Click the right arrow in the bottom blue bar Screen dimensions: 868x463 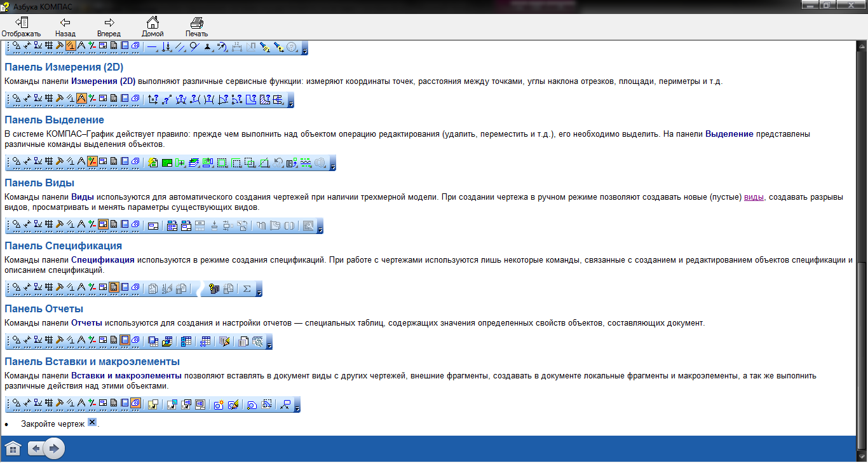pos(55,448)
